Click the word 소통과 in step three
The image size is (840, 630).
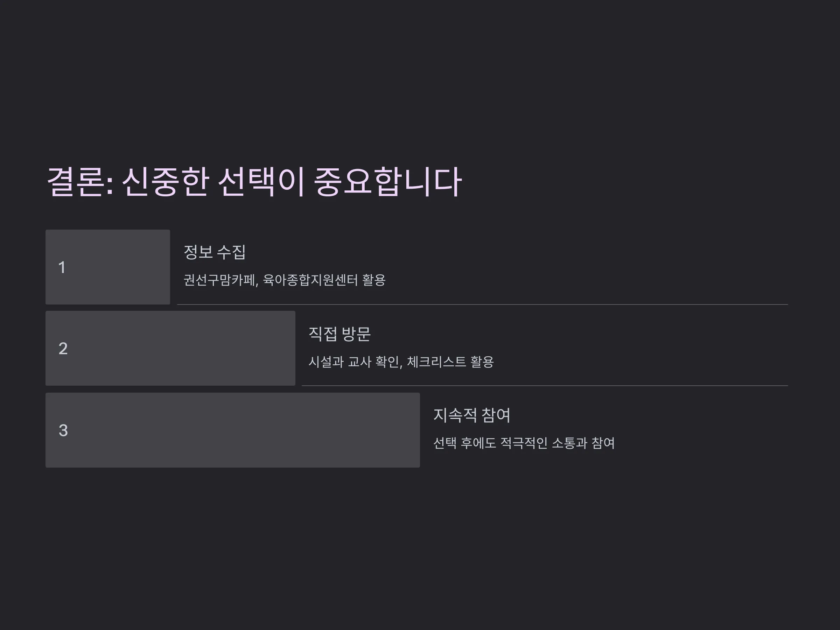click(x=569, y=443)
